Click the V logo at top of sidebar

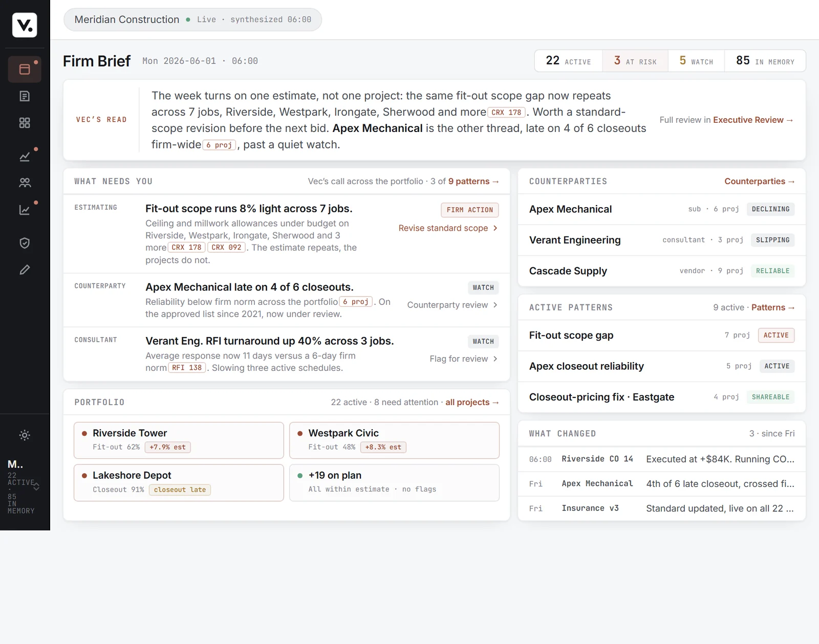(x=25, y=25)
